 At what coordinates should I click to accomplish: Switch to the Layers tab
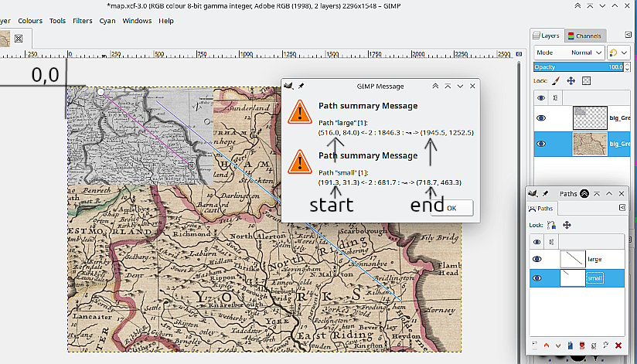pyautogui.click(x=547, y=36)
